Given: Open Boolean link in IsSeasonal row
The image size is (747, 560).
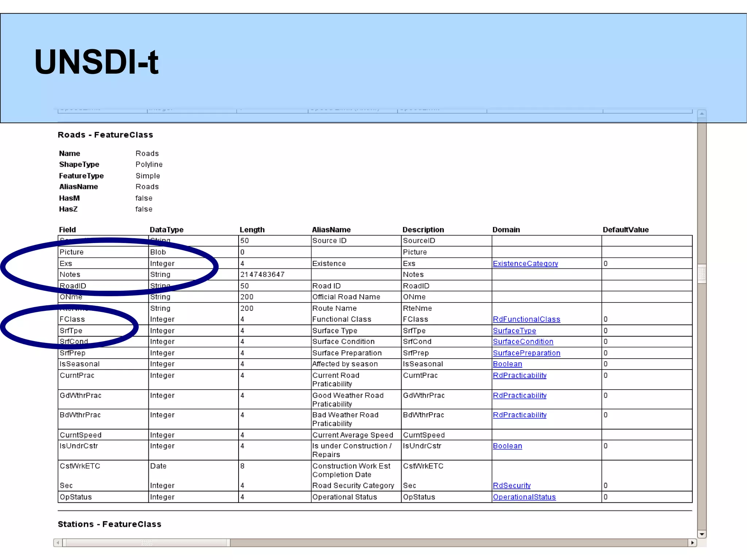Looking at the screenshot, I should tap(507, 364).
